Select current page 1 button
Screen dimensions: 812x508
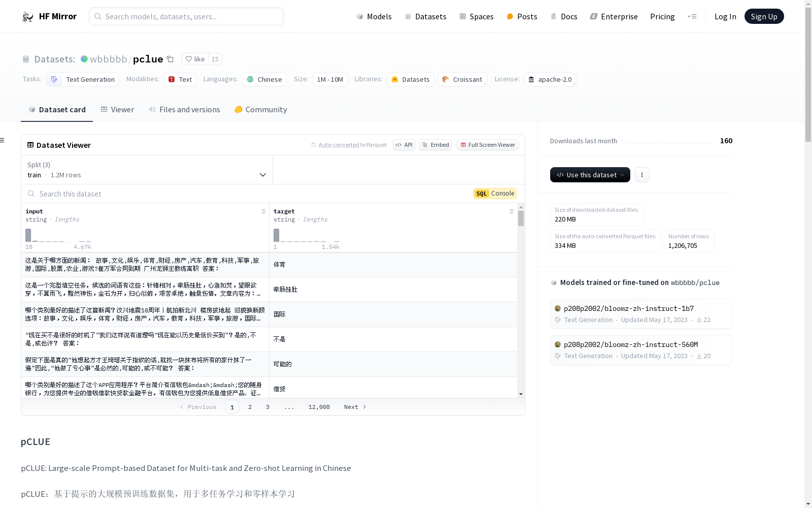click(x=232, y=407)
